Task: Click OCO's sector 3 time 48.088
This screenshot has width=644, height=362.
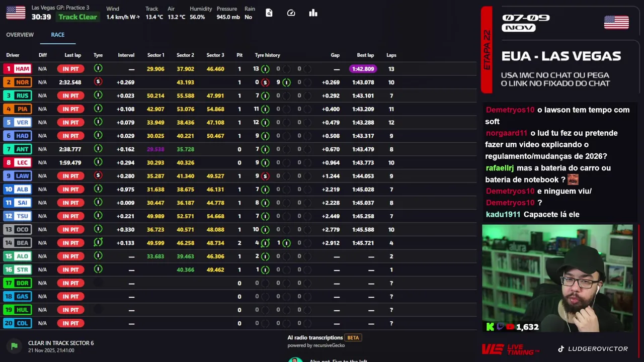Action: (x=215, y=230)
